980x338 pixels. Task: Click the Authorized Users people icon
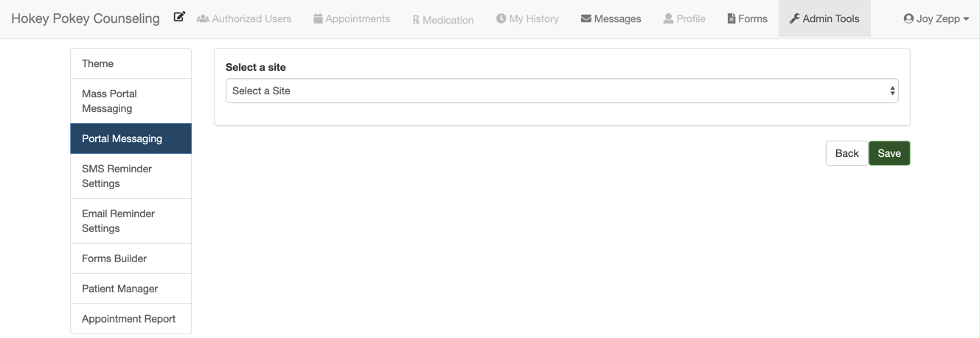[203, 18]
